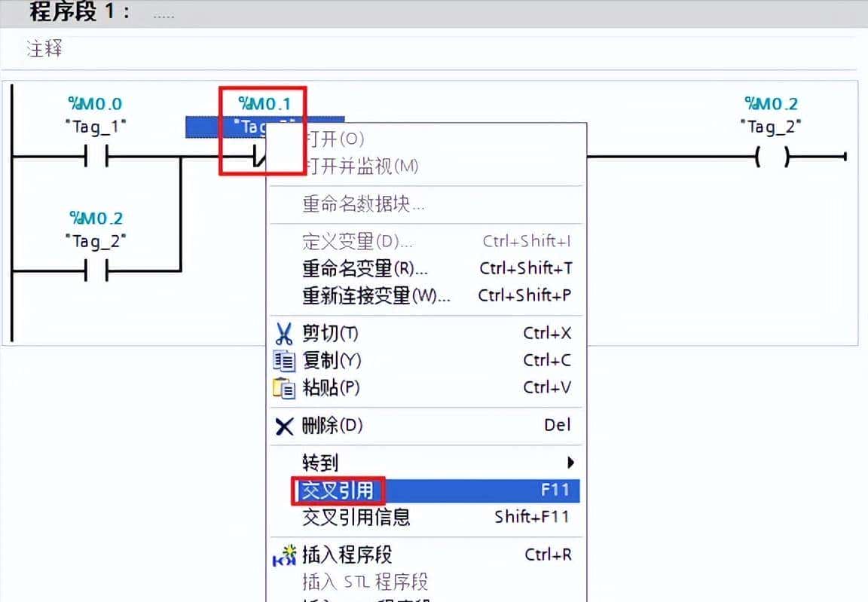868x602 pixels.
Task: Click the %M0.1 address label
Action: tap(264, 103)
